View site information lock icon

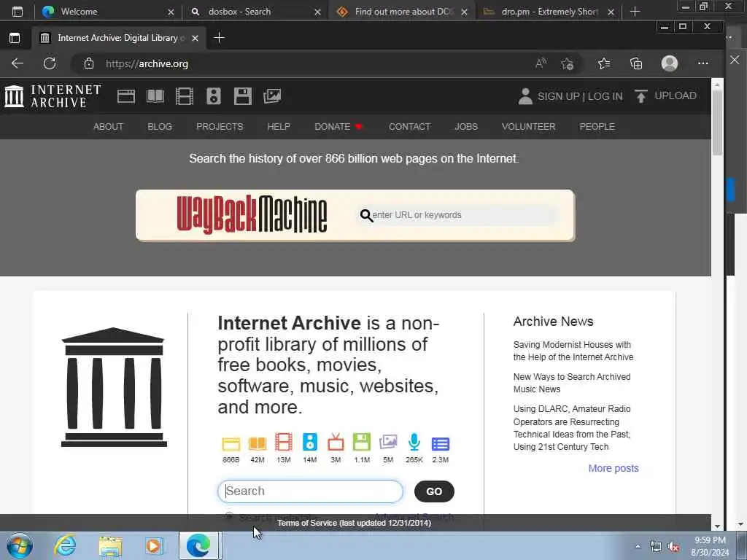pyautogui.click(x=88, y=63)
